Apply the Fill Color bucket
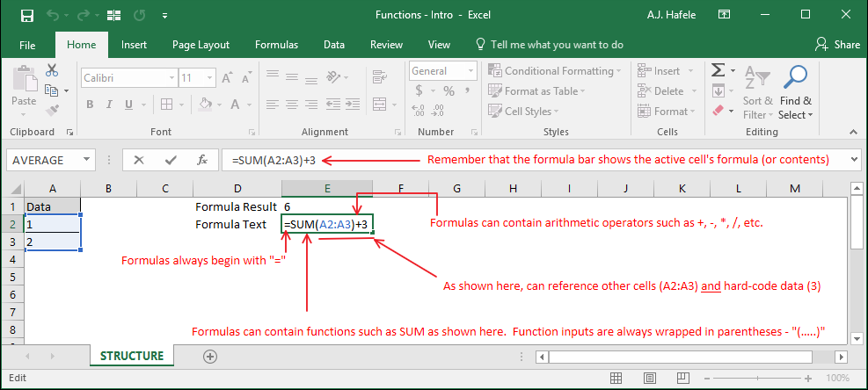 206,104
